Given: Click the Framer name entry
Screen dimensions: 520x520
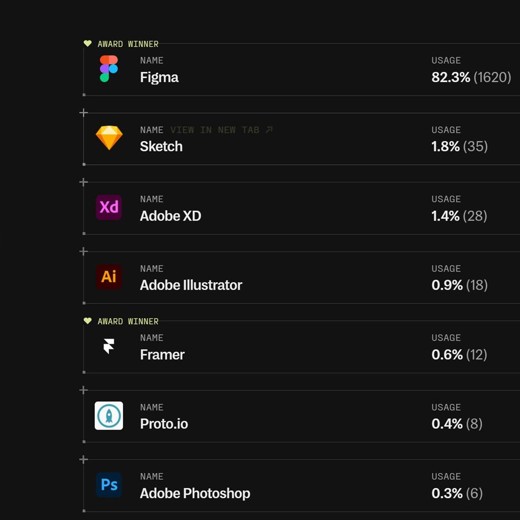Looking at the screenshot, I should pos(162,355).
